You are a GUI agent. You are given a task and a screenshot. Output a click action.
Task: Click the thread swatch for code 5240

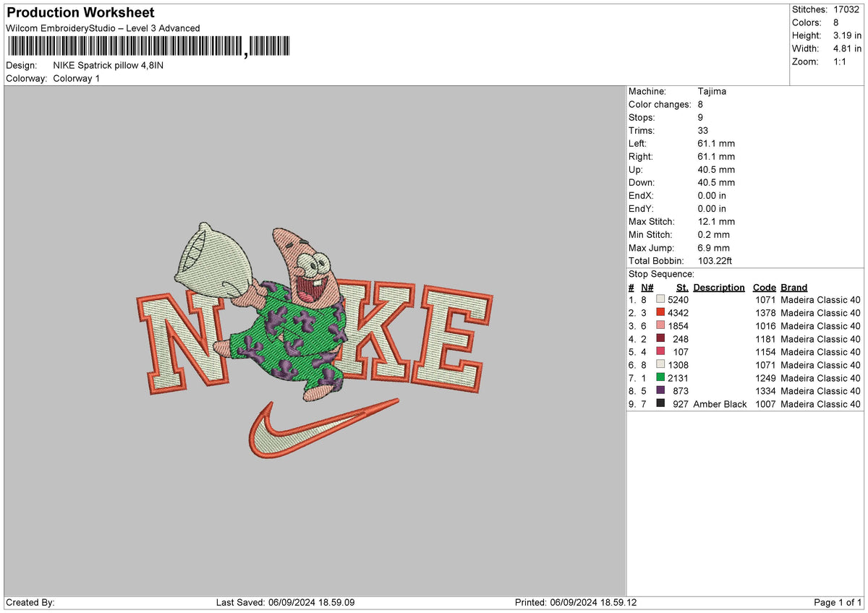[659, 299]
